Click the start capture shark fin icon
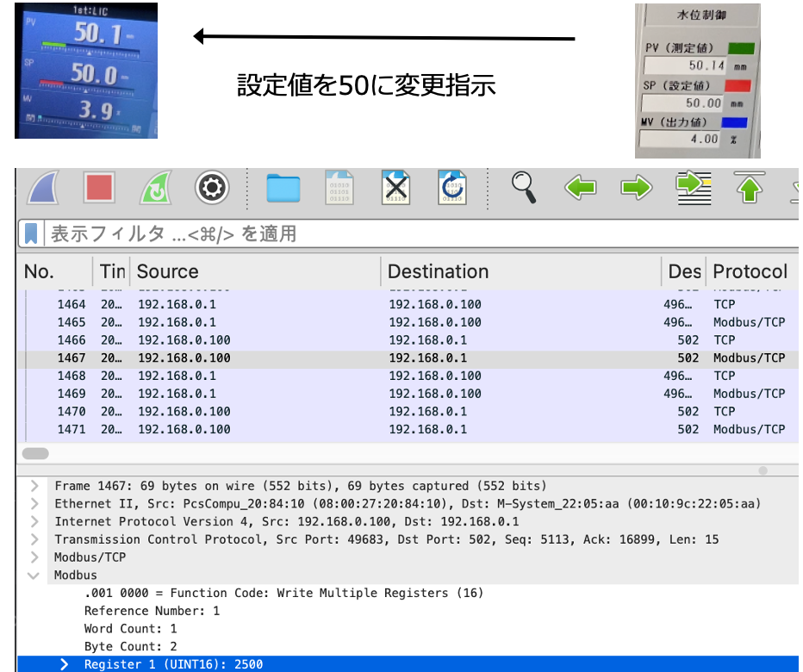The height and width of the screenshot is (672, 803). 43,188
